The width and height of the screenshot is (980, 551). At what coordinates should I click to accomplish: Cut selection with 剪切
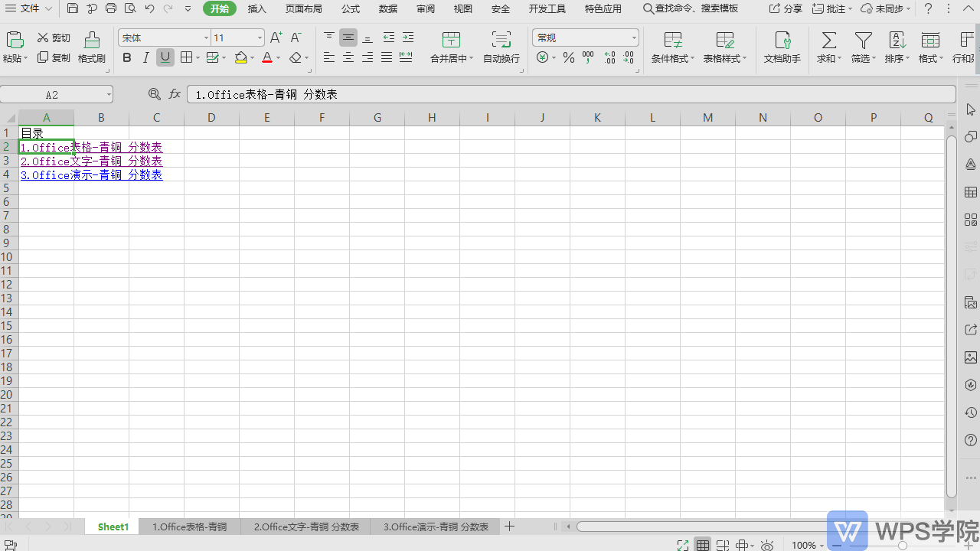point(54,38)
